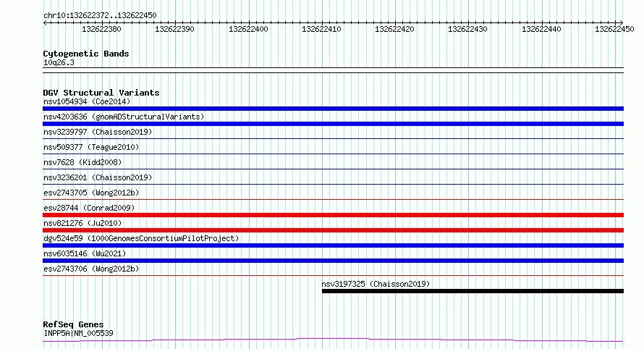The image size is (644, 349).
Task: Open the nsv4203636 (gnomADStructuralVariants) variant
Action: click(124, 117)
